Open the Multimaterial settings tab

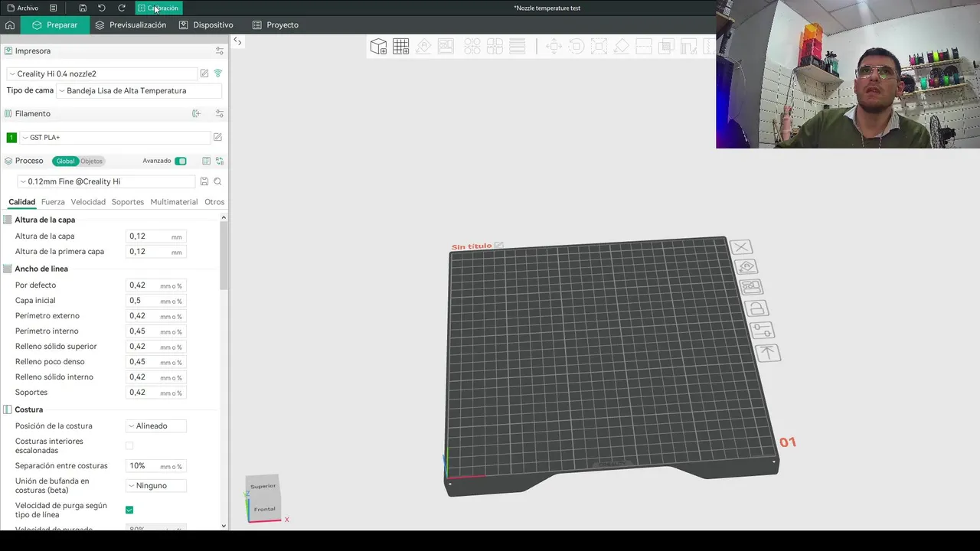coord(174,202)
